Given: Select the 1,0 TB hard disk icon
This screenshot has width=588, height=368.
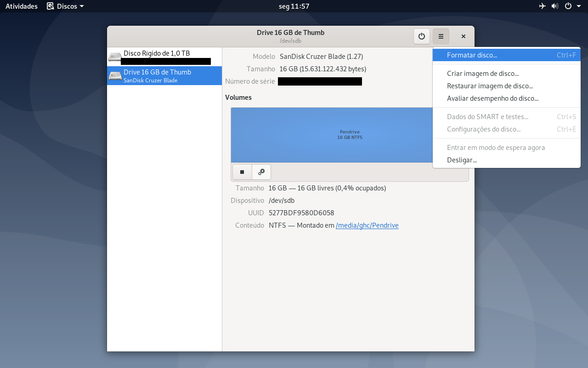Looking at the screenshot, I should (x=115, y=57).
